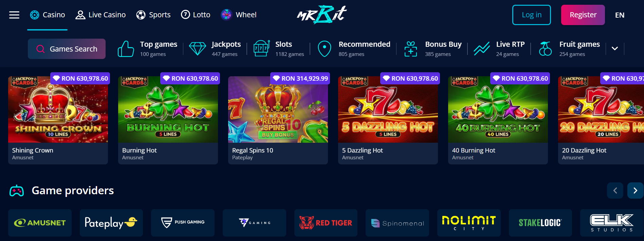Expand more game categories chevron
Screen dimensions: 644x241
[x=615, y=48]
